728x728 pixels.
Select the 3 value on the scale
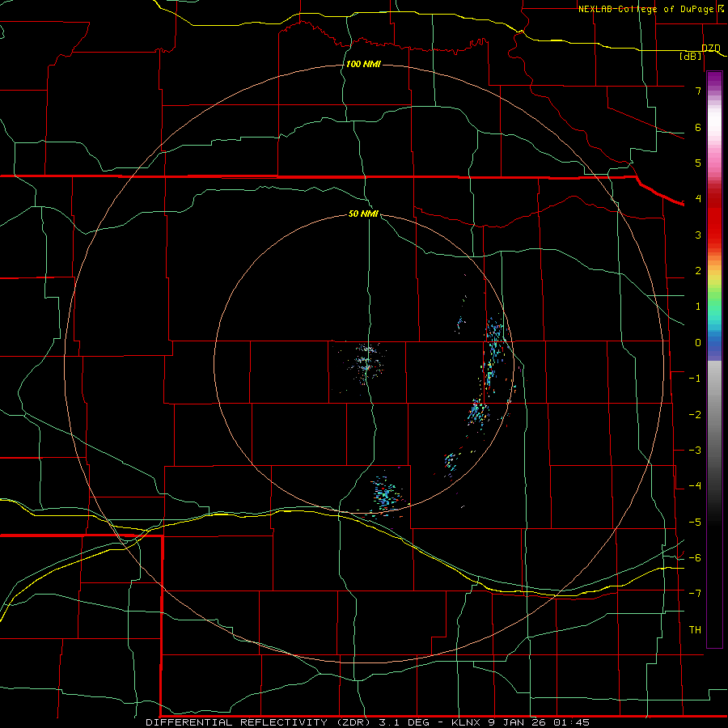pos(698,235)
